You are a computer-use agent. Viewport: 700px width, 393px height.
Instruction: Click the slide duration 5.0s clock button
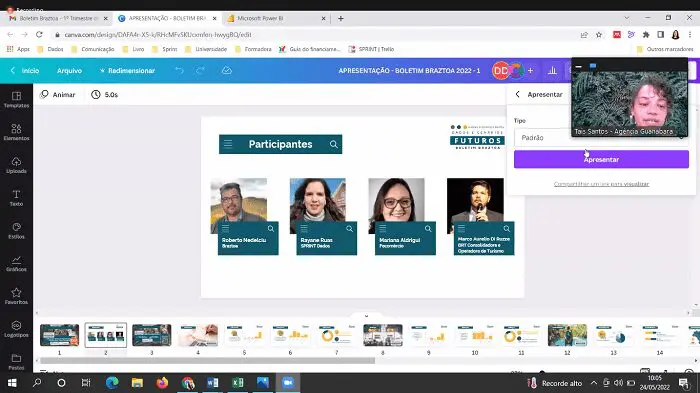click(104, 95)
